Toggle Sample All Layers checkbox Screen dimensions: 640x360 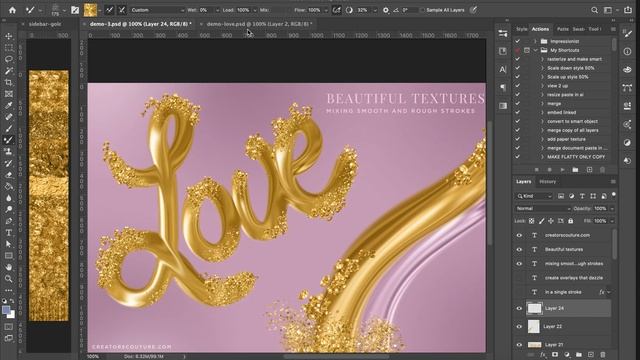tap(423, 10)
